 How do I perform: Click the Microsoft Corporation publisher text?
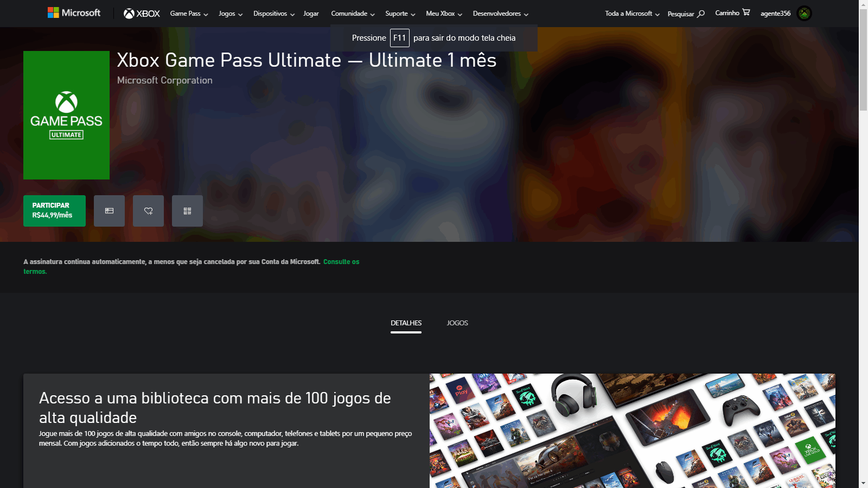point(165,80)
